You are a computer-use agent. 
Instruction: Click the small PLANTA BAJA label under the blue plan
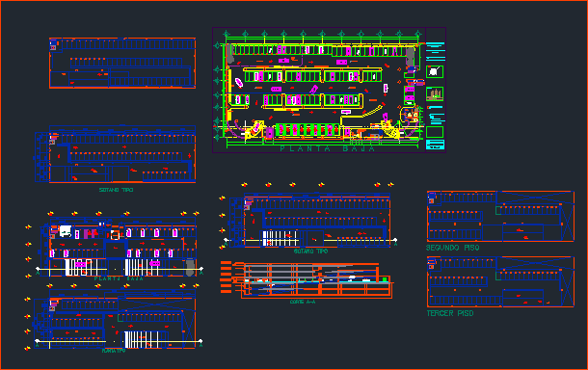click(x=119, y=278)
